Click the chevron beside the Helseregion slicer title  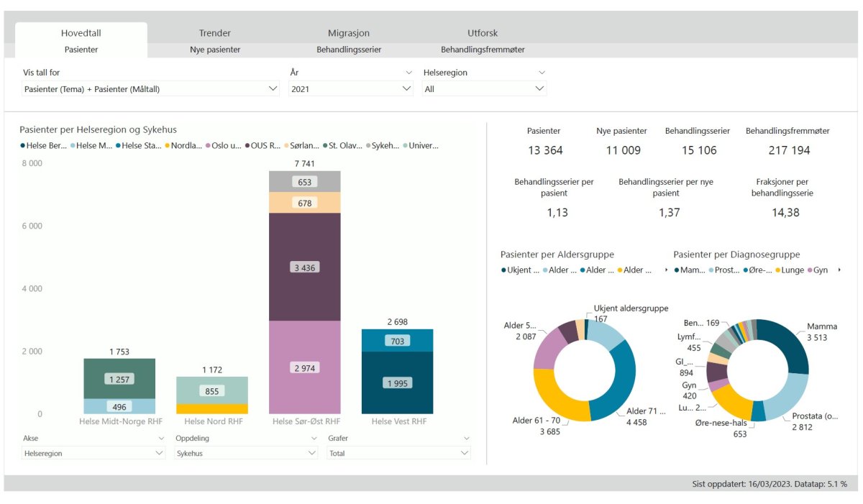pos(542,73)
